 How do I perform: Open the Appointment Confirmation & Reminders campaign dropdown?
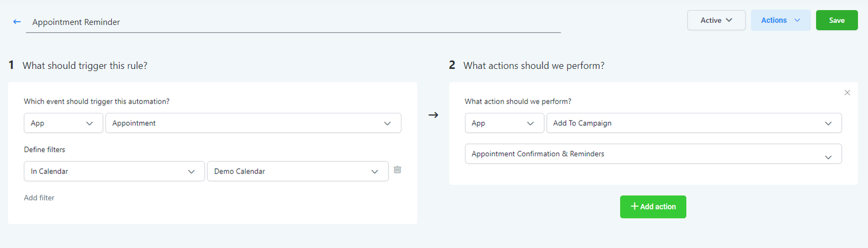click(x=653, y=154)
